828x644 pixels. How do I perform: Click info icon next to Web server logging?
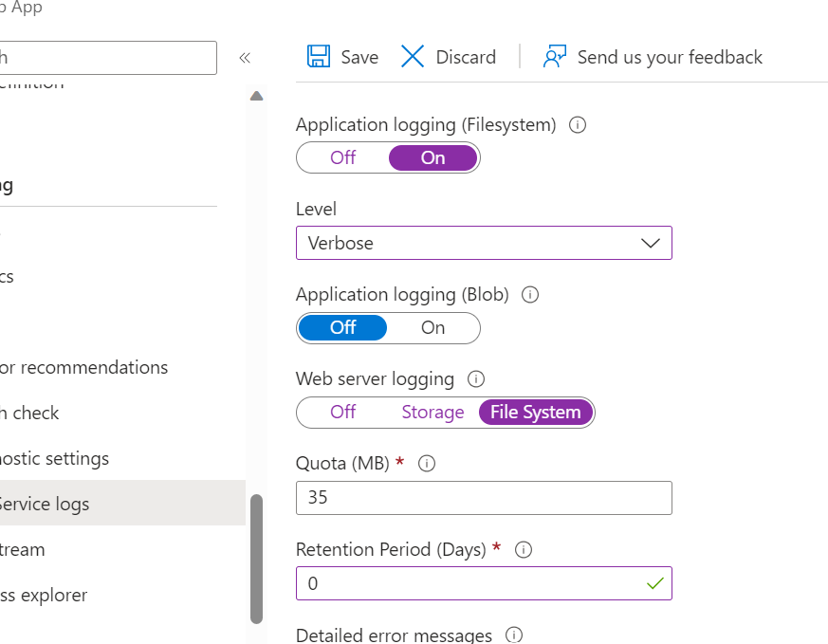pos(476,379)
